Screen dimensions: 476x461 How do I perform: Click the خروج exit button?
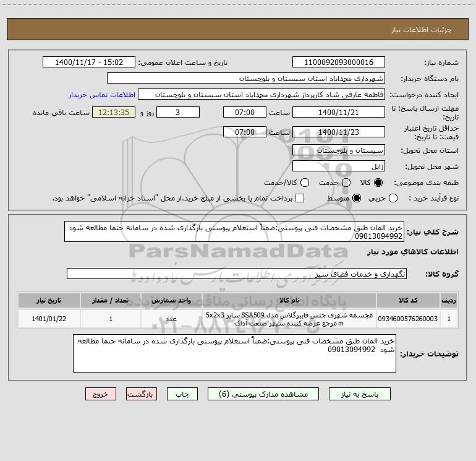(x=101, y=394)
